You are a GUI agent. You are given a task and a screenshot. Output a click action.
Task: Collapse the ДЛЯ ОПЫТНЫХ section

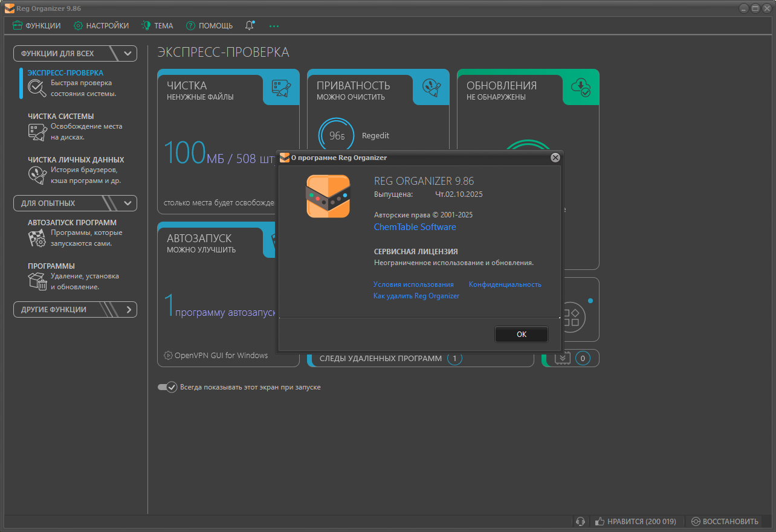[128, 203]
